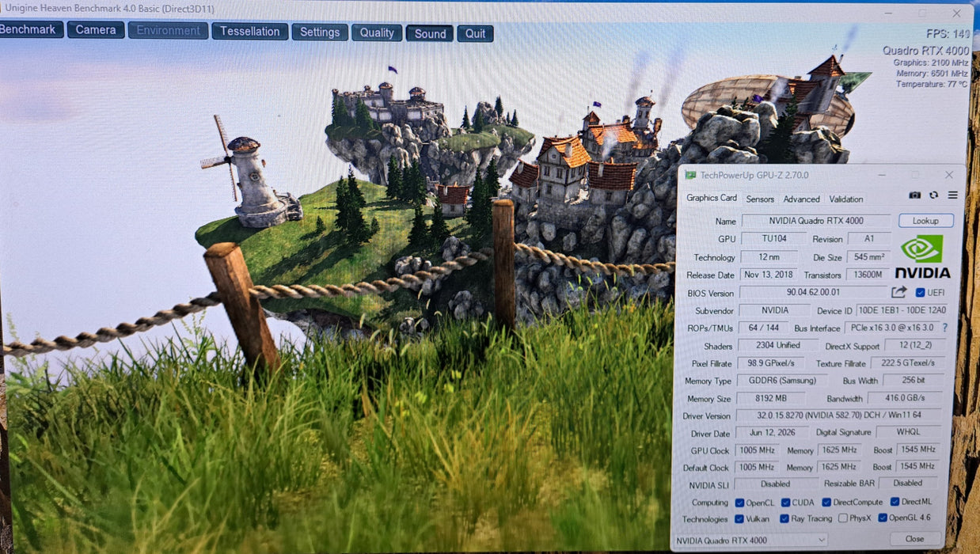Toggle the Ray Tracing checkbox
This screenshot has height=554, width=980.
click(x=784, y=518)
